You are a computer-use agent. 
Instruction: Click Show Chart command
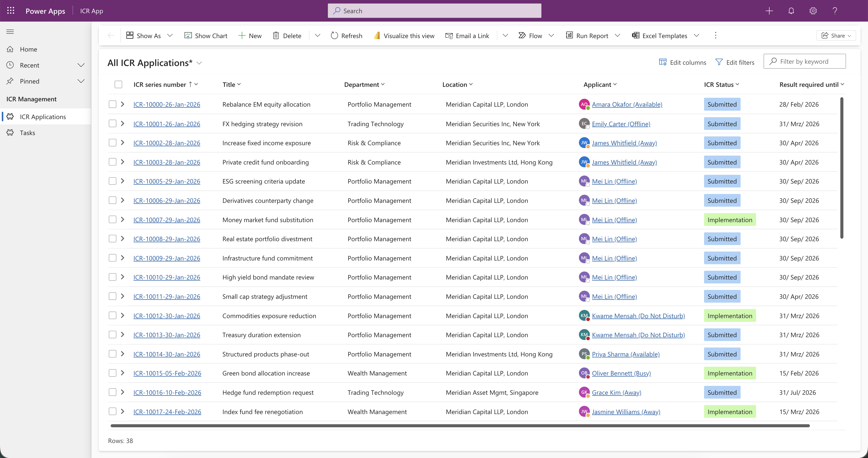click(206, 35)
